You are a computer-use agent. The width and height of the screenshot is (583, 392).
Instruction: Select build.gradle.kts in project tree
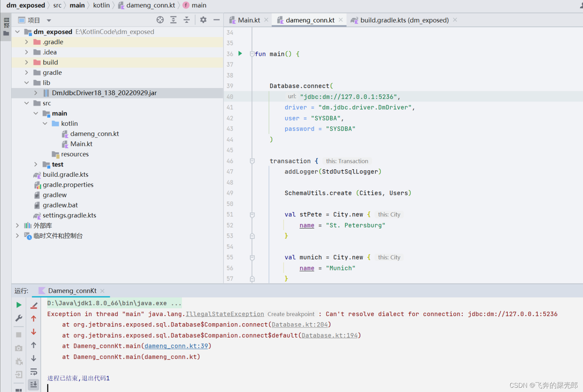click(x=66, y=175)
